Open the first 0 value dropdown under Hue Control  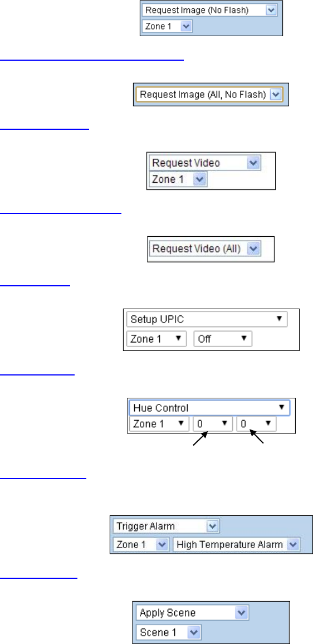[x=213, y=424]
